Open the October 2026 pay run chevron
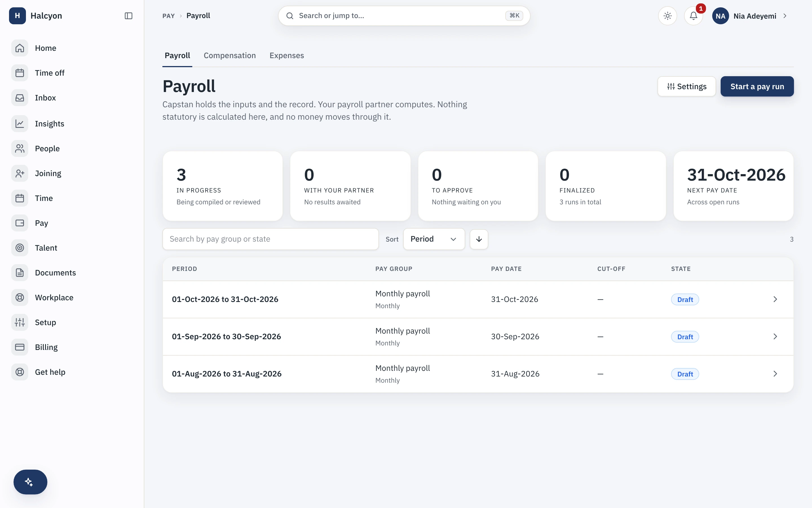 tap(775, 299)
